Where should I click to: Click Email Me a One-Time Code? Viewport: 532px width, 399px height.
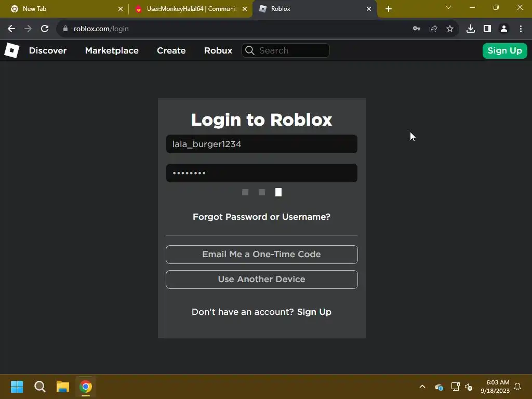point(262,255)
